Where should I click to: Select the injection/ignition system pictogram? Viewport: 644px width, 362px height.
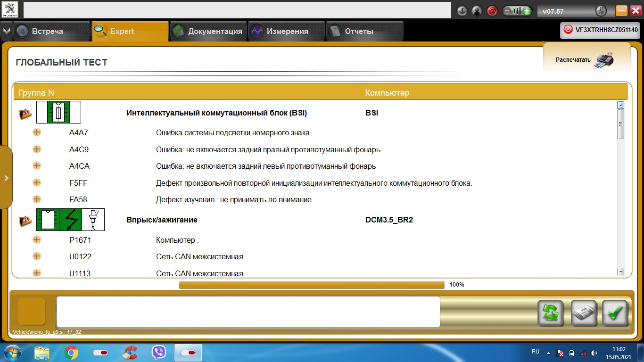[x=70, y=220]
